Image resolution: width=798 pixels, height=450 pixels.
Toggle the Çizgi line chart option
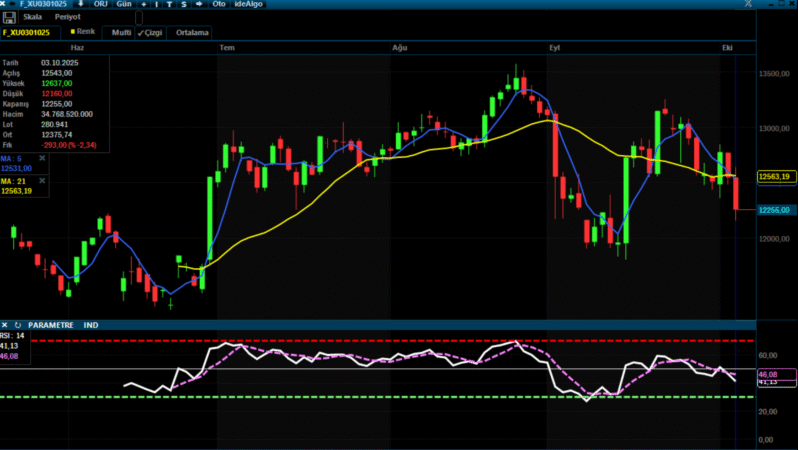click(150, 33)
